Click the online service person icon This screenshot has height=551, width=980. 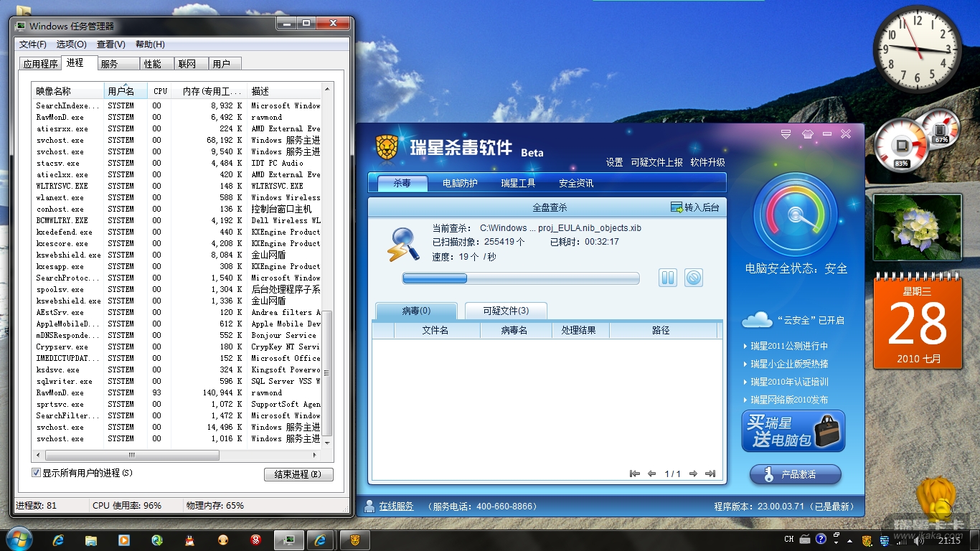click(x=369, y=506)
